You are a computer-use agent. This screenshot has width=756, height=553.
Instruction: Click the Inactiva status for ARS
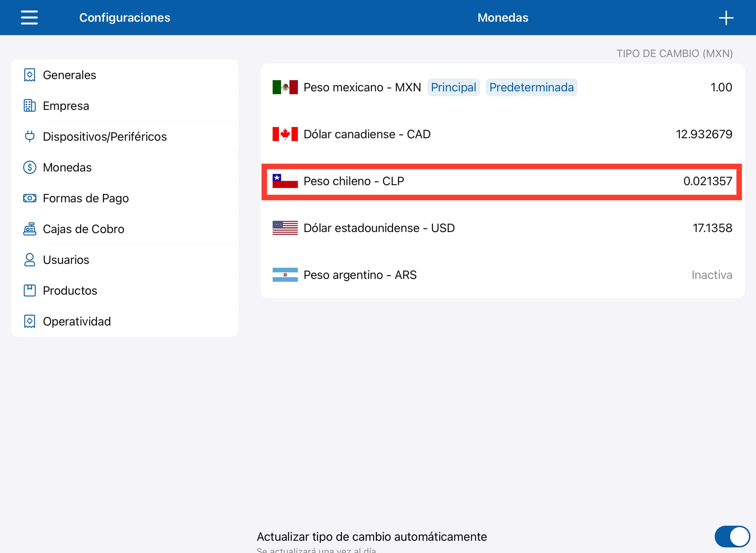[x=712, y=275]
